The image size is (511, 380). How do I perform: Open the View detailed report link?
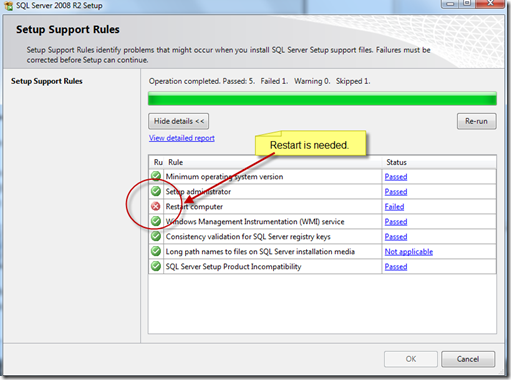(x=182, y=138)
